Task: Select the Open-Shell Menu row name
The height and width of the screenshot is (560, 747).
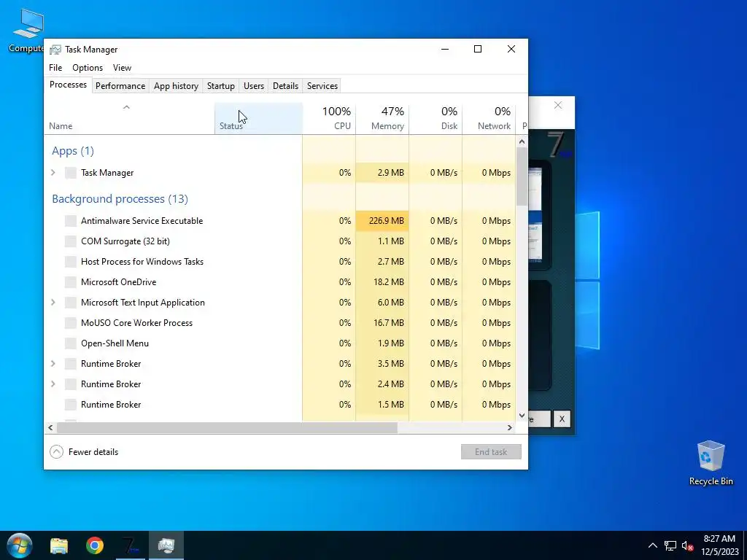Action: pyautogui.click(x=115, y=343)
